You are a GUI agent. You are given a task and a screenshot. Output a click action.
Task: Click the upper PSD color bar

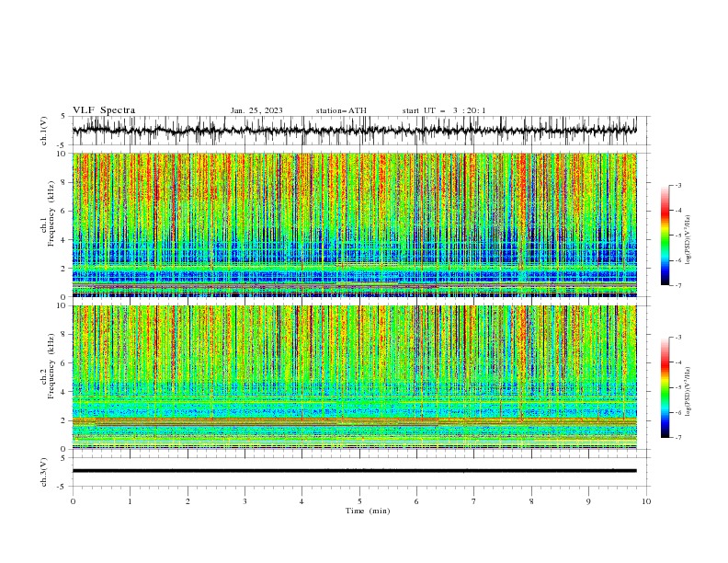tap(665, 236)
